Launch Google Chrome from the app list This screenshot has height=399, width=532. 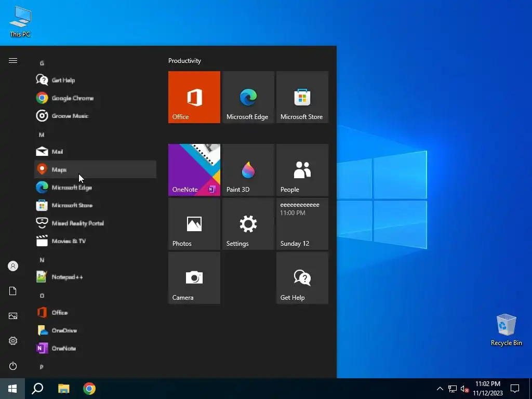tap(96, 98)
